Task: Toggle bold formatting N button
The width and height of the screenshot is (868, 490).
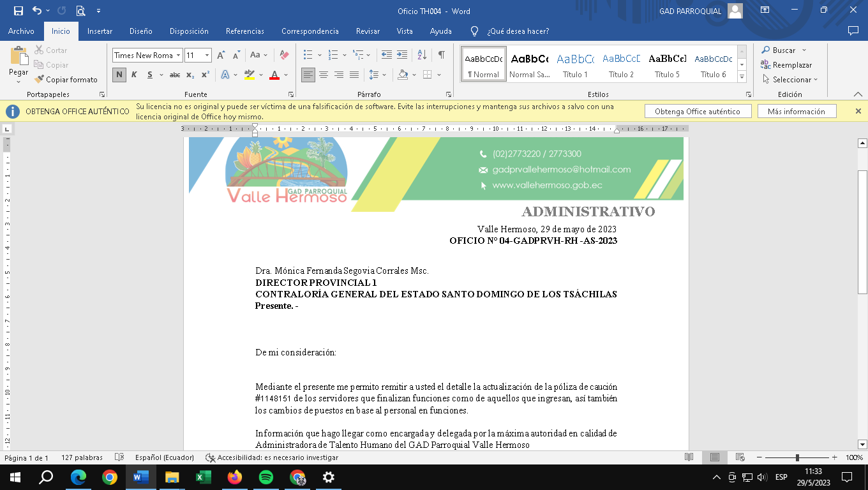Action: [119, 75]
